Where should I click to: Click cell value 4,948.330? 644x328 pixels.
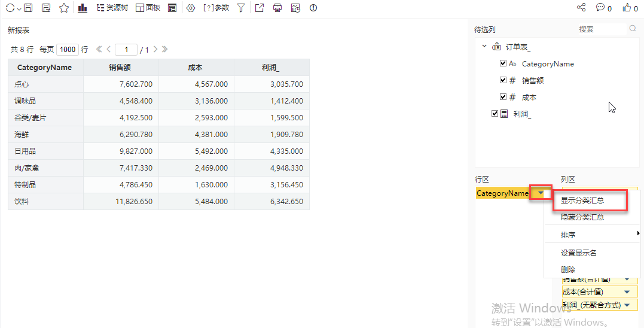point(286,168)
